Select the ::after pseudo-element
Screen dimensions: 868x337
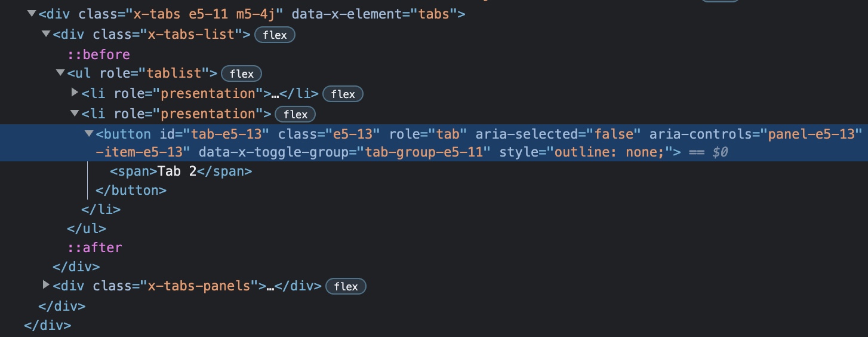click(94, 247)
